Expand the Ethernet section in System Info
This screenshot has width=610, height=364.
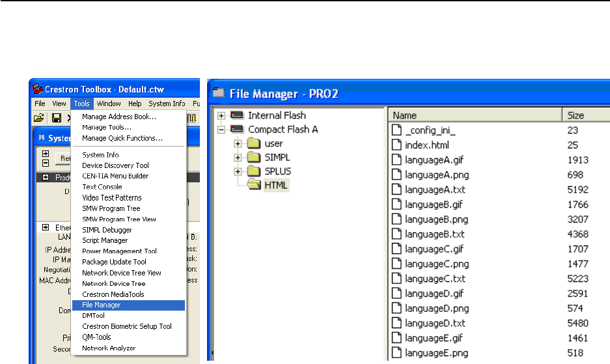(x=46, y=227)
